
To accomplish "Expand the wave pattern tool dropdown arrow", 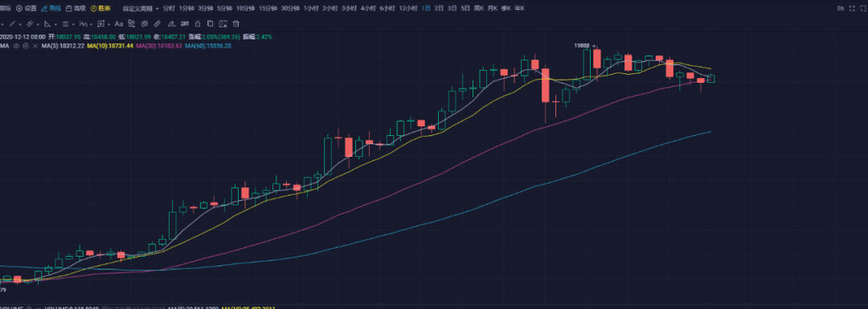I will tap(92, 24).
